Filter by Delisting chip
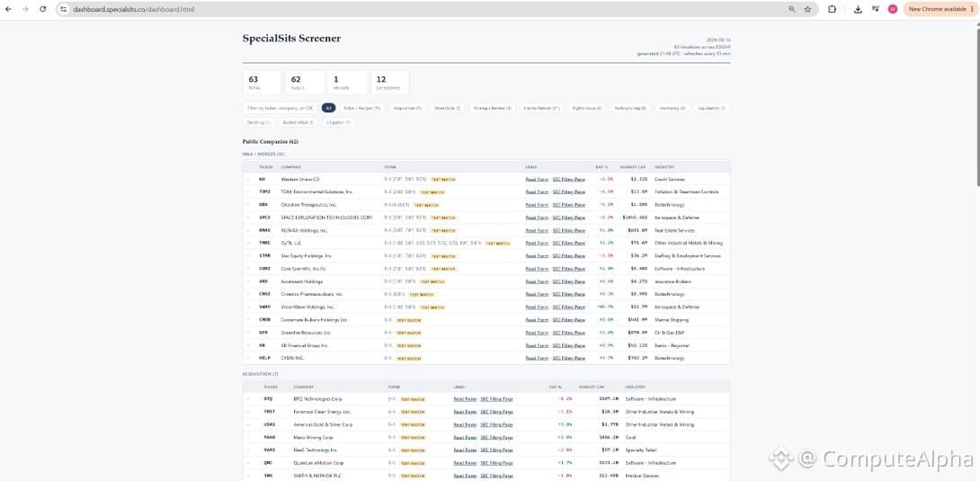980x481 pixels. click(259, 122)
